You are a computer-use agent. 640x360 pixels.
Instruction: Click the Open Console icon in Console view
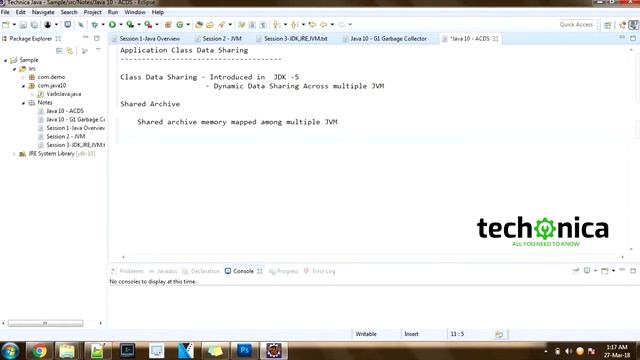coord(605,271)
